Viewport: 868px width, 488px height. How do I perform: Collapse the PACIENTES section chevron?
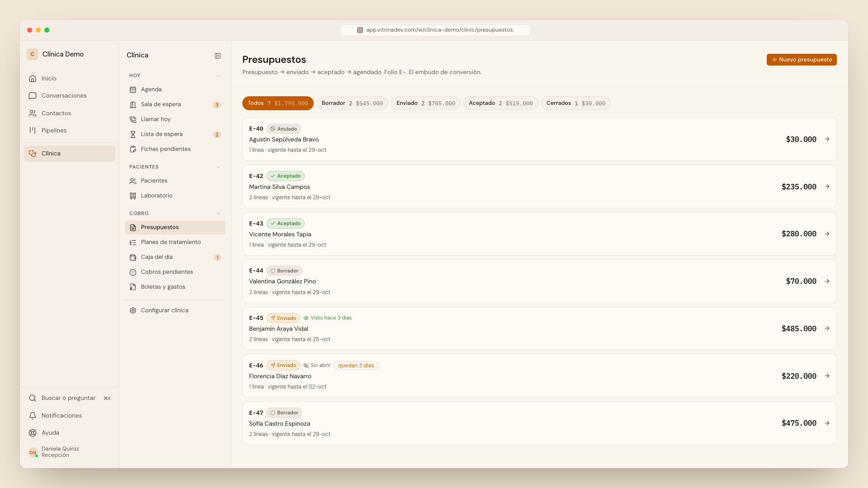218,167
